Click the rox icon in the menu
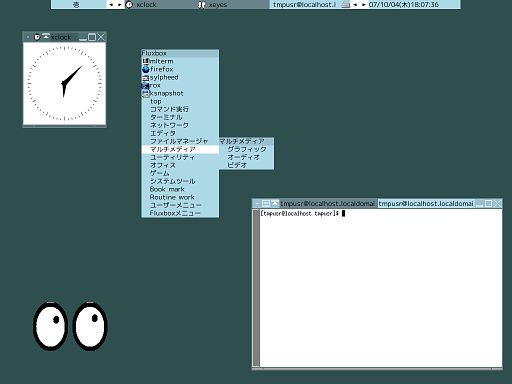This screenshot has width=512, height=384. (x=145, y=85)
